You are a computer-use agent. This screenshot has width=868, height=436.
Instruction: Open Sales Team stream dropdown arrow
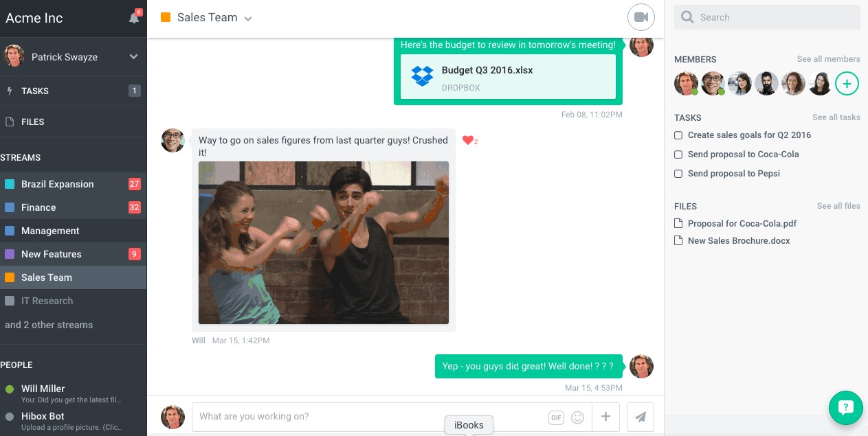tap(248, 19)
